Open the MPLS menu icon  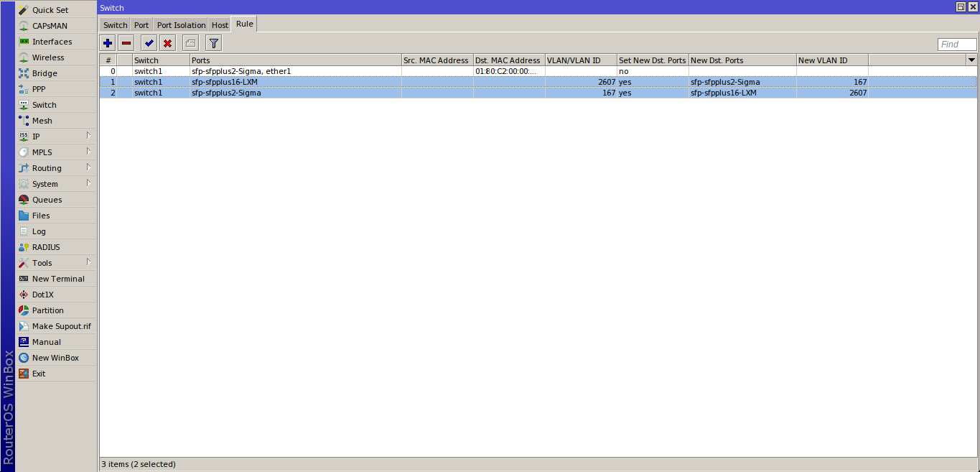pyautogui.click(x=24, y=152)
